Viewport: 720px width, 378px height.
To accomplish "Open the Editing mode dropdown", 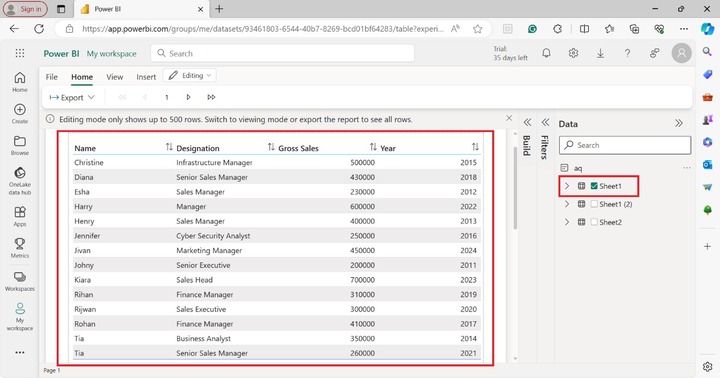I will [190, 75].
